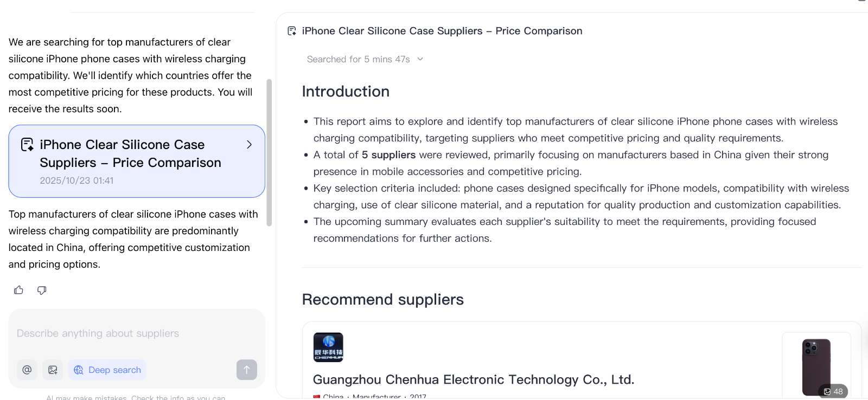Viewport: 868px width, 400px height.
Task: Click the Chenhua company logo
Action: tap(328, 347)
